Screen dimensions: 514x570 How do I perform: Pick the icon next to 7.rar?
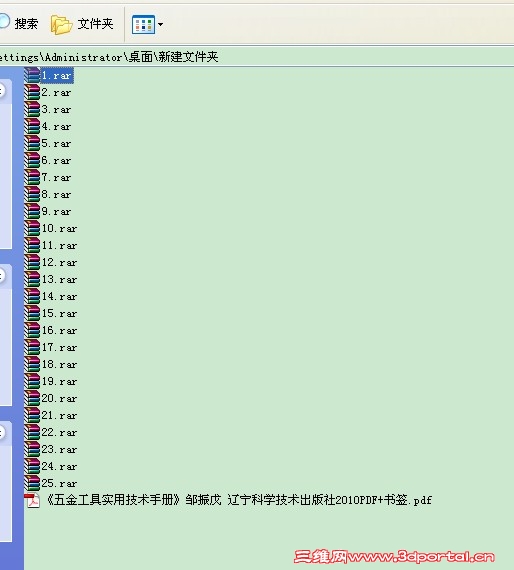pyautogui.click(x=32, y=177)
